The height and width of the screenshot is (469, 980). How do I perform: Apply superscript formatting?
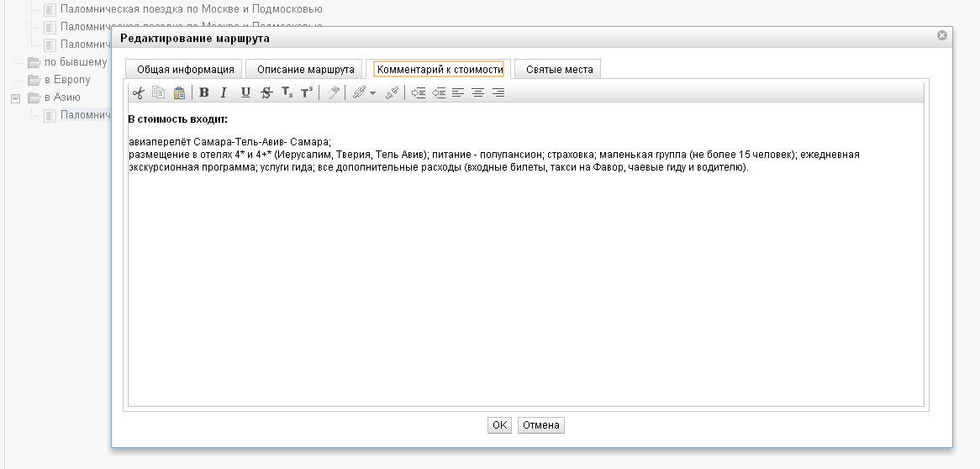pyautogui.click(x=307, y=93)
